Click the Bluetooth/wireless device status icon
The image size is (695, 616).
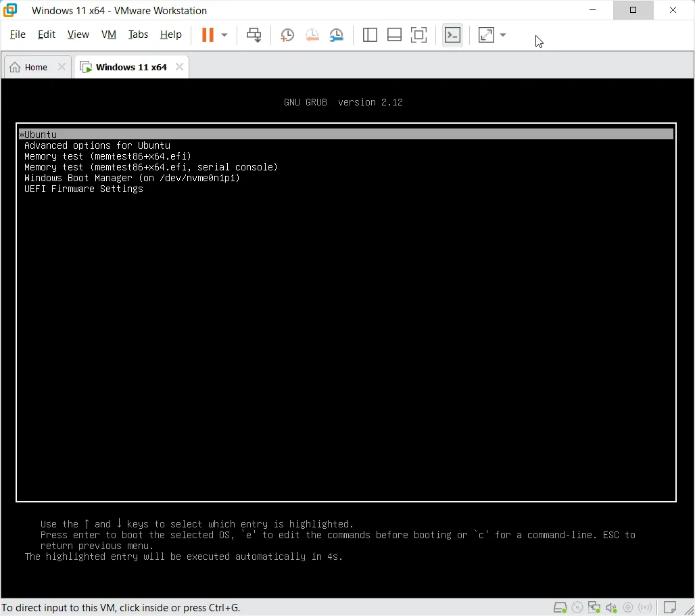645,607
